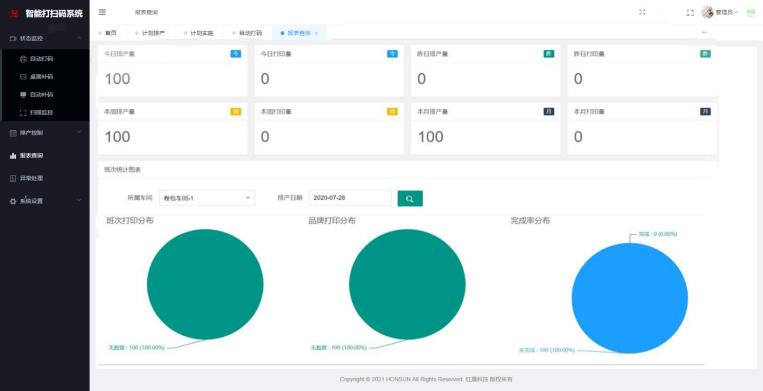Click the 报表查询 breadcrumb in header
This screenshot has height=391, width=763.
[146, 13]
